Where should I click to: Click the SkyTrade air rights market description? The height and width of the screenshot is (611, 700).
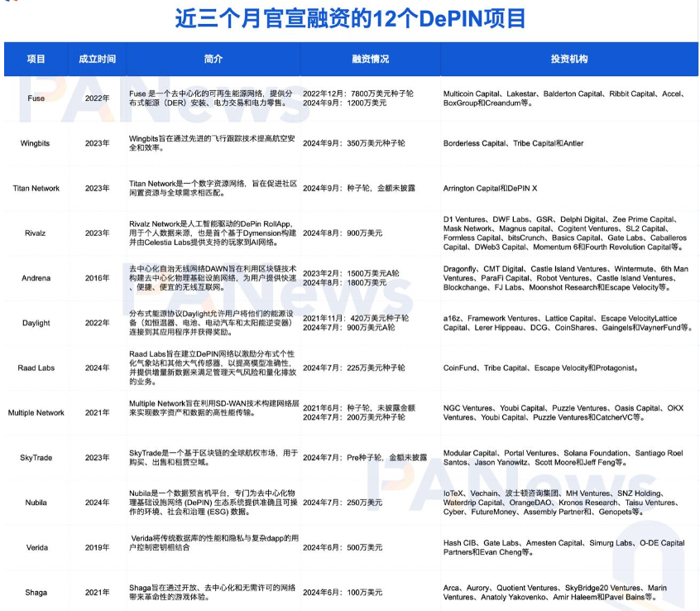click(213, 458)
